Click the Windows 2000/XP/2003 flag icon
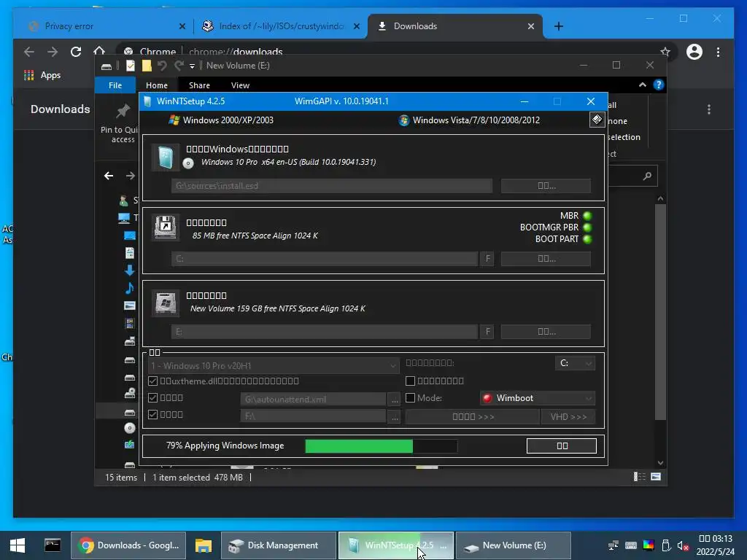The image size is (747, 560). coord(174,120)
